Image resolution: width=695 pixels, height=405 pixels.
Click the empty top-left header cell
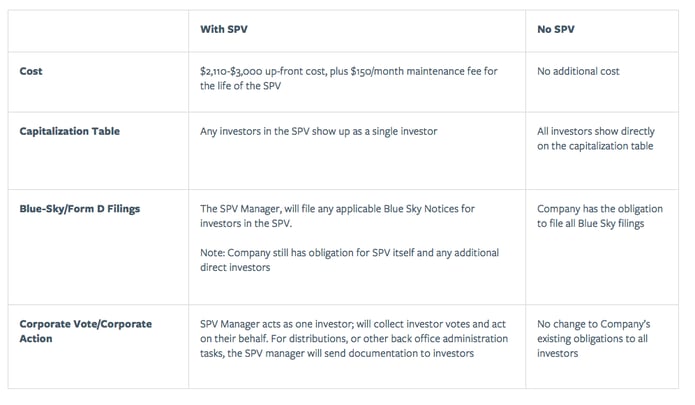(x=98, y=31)
